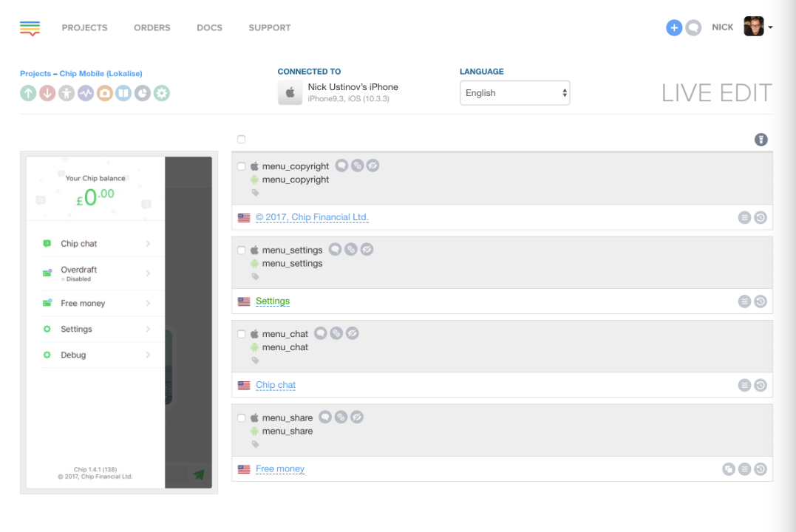796x532 pixels.
Task: Open the orange Screenshots camera icon
Action: click(x=104, y=93)
